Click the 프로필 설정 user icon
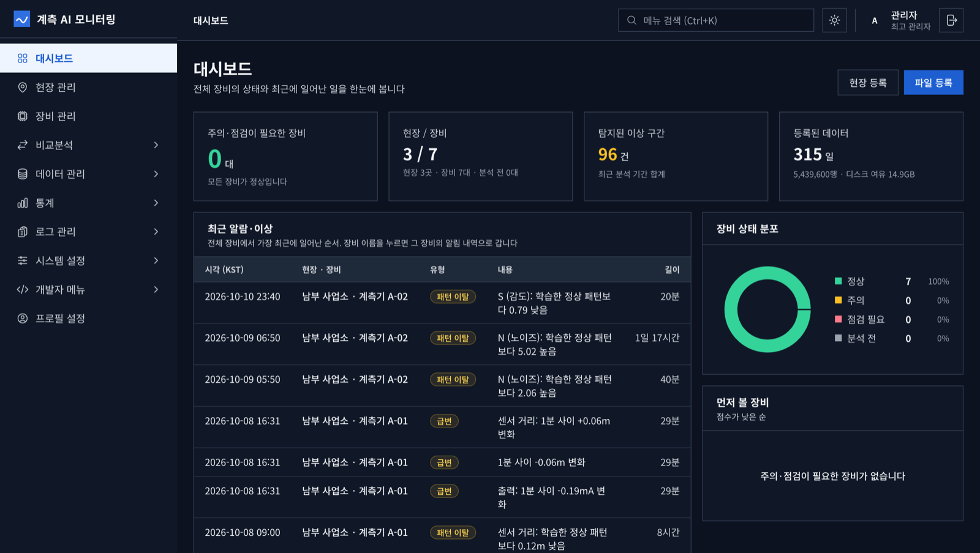The height and width of the screenshot is (553, 980). [23, 318]
